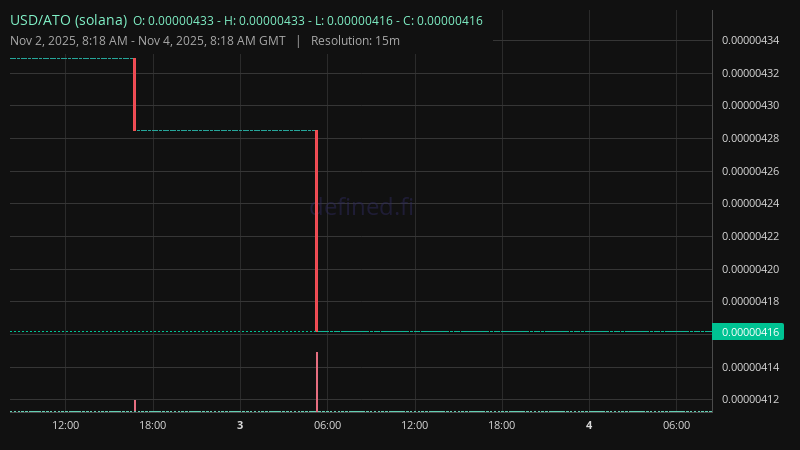The width and height of the screenshot is (800, 450).
Task: Click the Open value O: 0.00000433
Action: (x=173, y=20)
